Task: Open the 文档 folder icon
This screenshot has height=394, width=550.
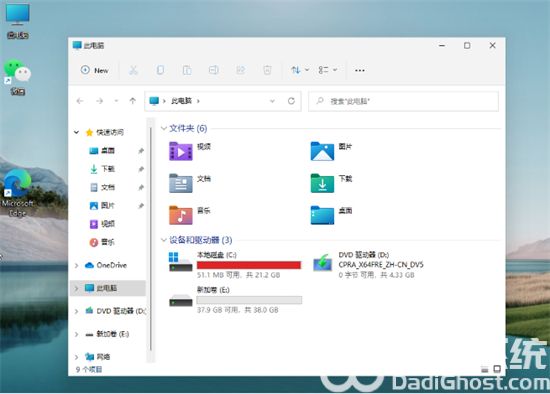Action: [181, 183]
